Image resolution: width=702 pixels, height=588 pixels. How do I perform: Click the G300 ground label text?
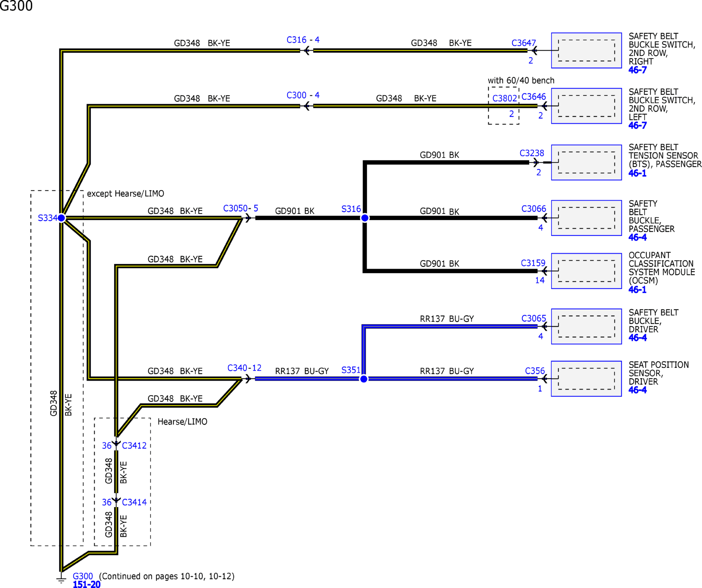[x=83, y=576]
